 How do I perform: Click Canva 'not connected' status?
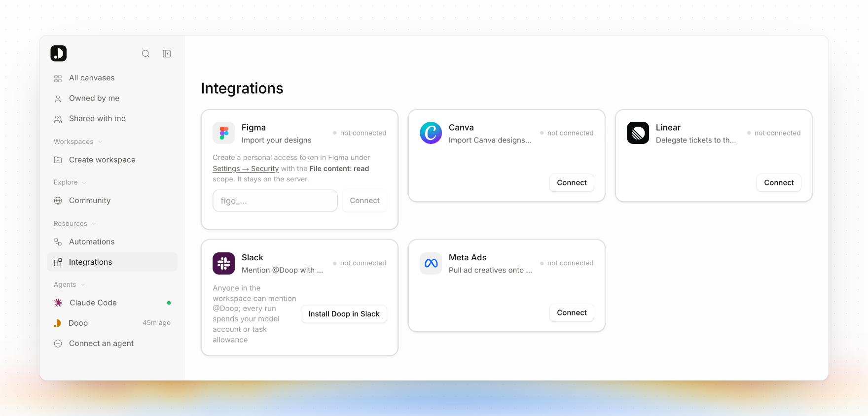(x=567, y=133)
